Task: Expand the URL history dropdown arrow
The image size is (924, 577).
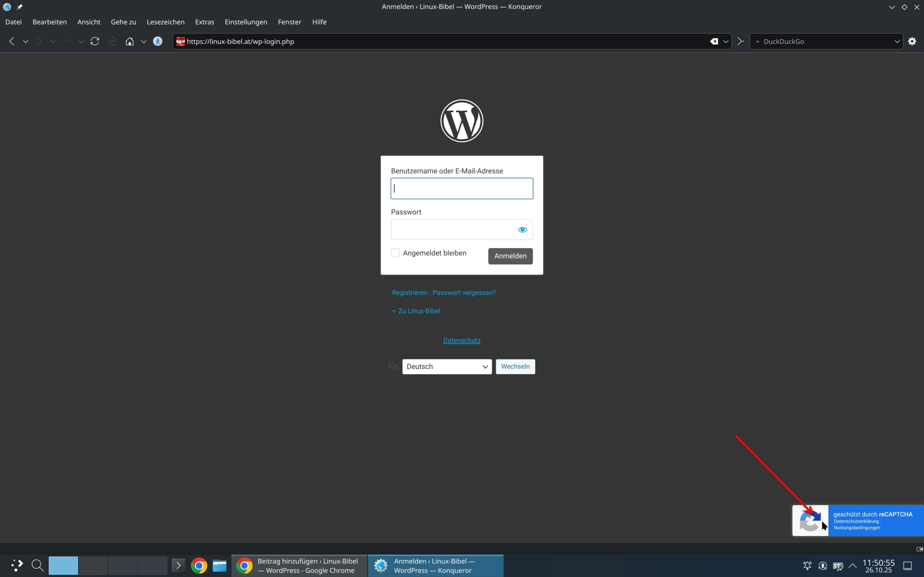Action: [x=725, y=41]
